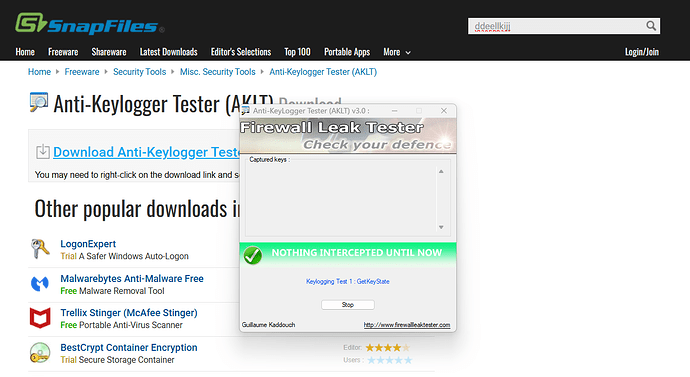The height and width of the screenshot is (377, 690).
Task: Click the Anti-Keylogger Tester (AKLT) breadcrumb
Action: tap(323, 72)
